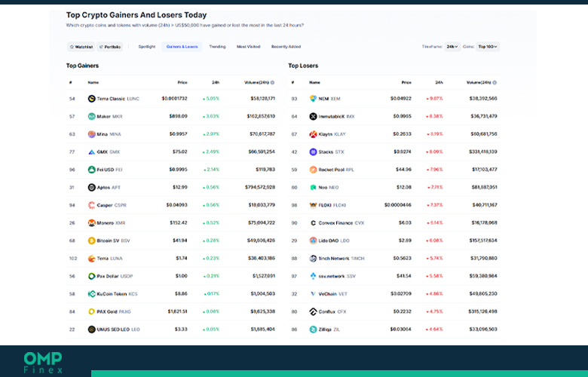Click the UNUS SED LEO icon
The height and width of the screenshot is (377, 588).
coord(91,329)
